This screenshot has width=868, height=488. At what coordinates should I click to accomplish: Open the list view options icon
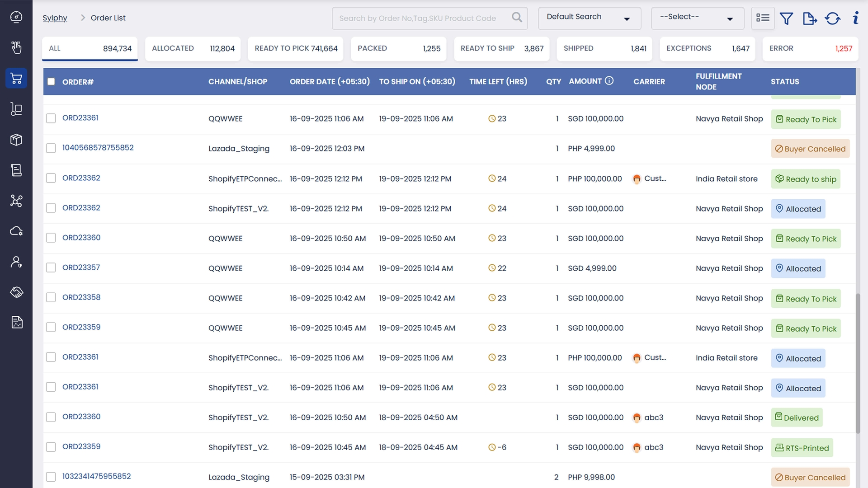pos(763,18)
